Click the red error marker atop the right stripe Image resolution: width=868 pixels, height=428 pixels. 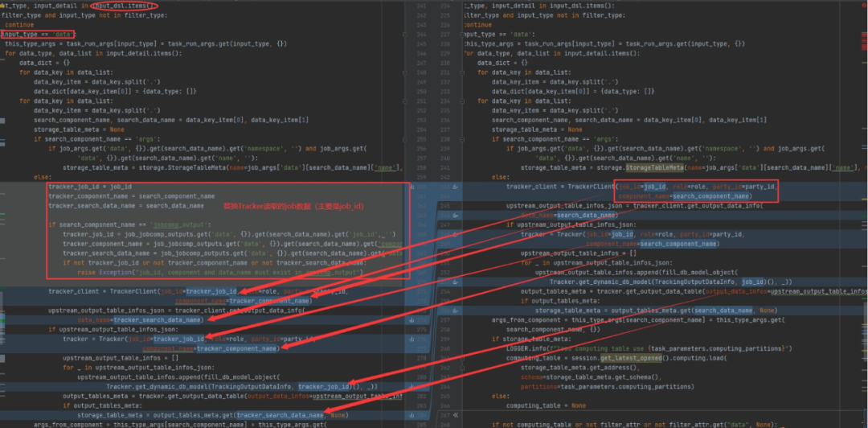coord(864,5)
